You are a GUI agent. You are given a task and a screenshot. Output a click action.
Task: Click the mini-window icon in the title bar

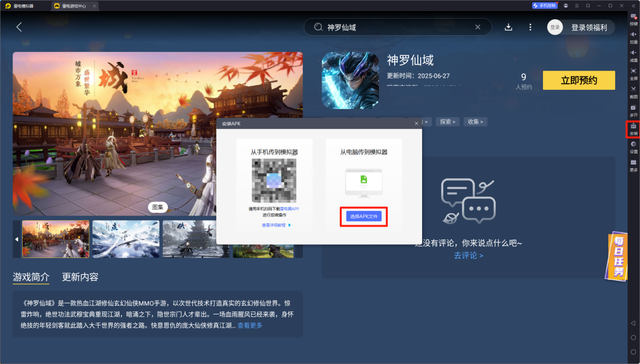coord(588,6)
